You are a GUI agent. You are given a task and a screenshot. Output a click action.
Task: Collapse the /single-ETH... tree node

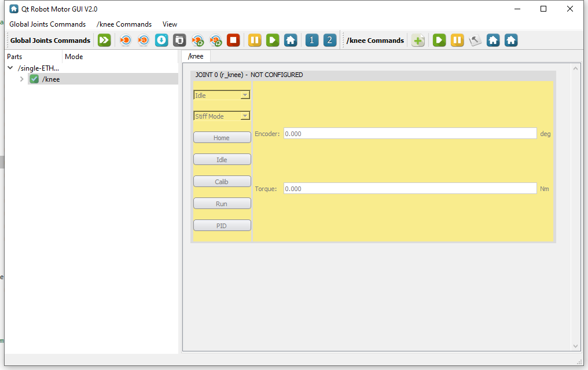click(10, 68)
